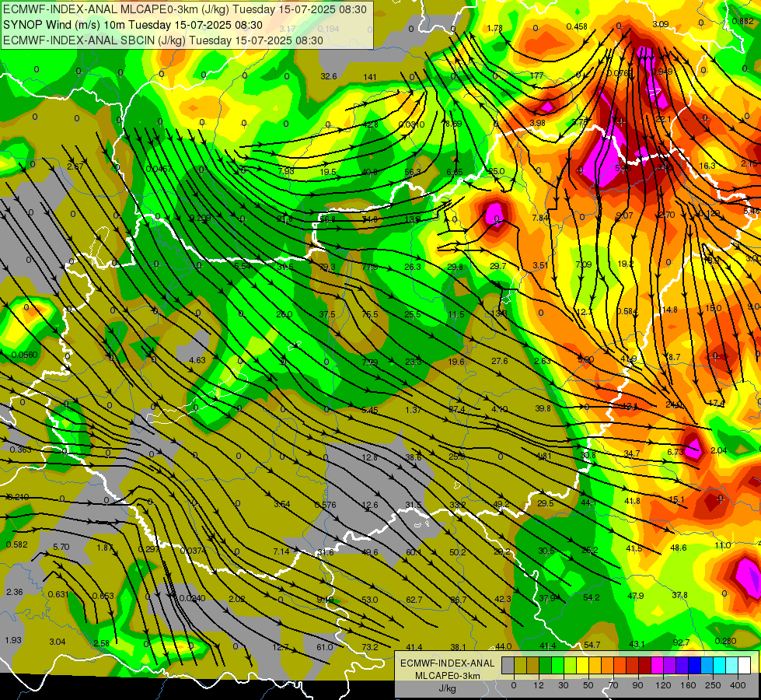Click the map value '34.7'

[x=631, y=453]
